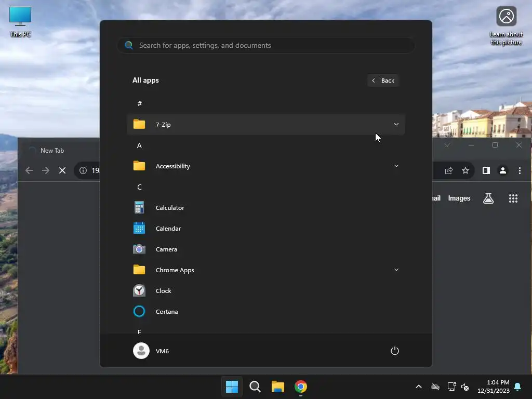Show hidden system tray icons
532x399 pixels.
click(419, 387)
